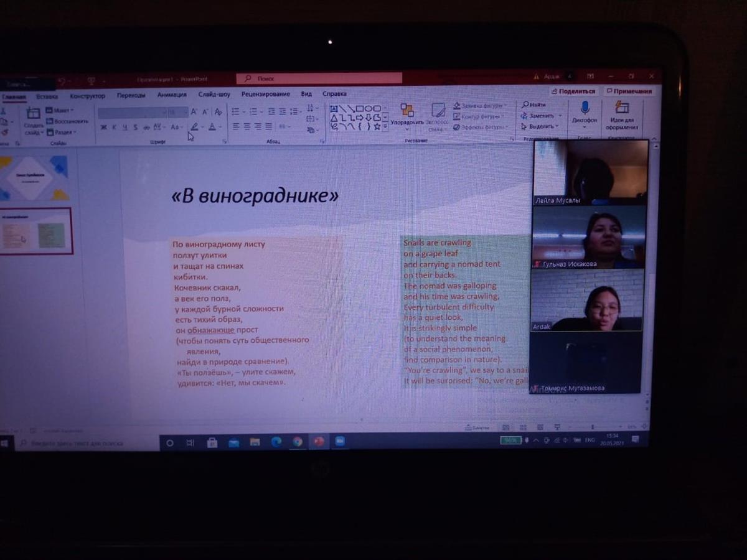
Task: Click the font color (A) swatch
Action: click(212, 127)
